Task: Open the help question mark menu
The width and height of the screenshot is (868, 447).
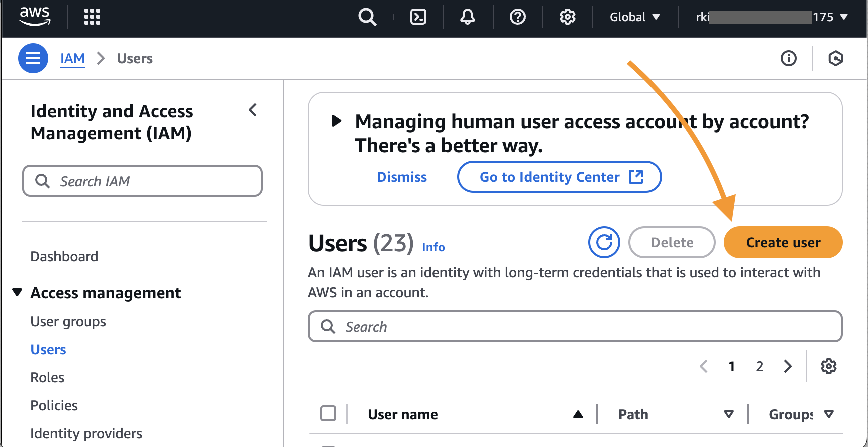Action: 518,17
